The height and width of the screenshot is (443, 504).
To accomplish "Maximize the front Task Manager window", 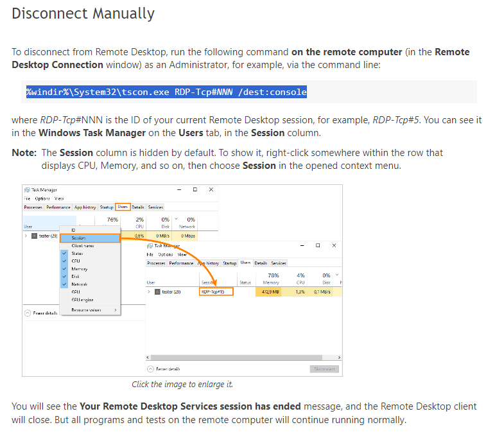I will tap(318, 246).
